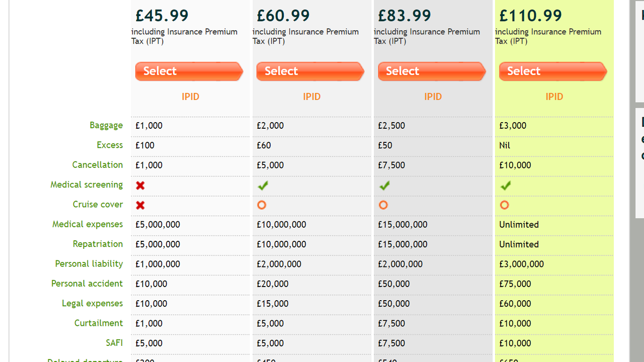Select the £83.99 insurance plan
This screenshot has width=644, height=362.
click(431, 71)
